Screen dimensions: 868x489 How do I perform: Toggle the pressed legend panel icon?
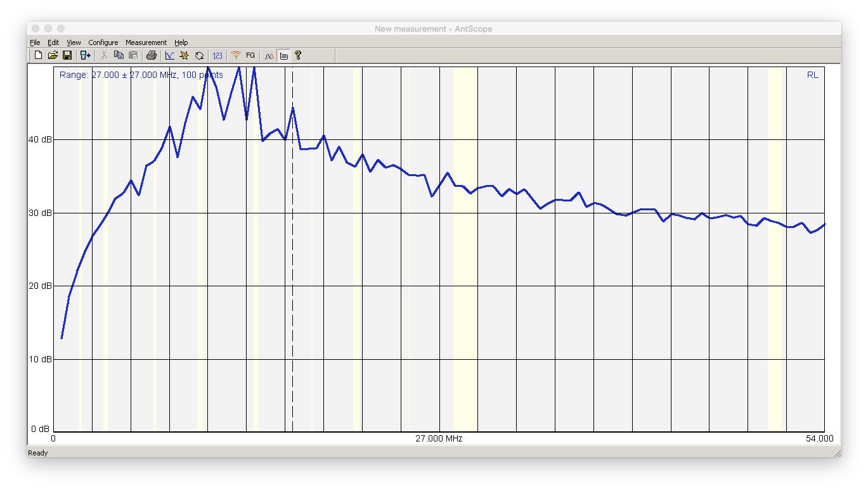[284, 56]
